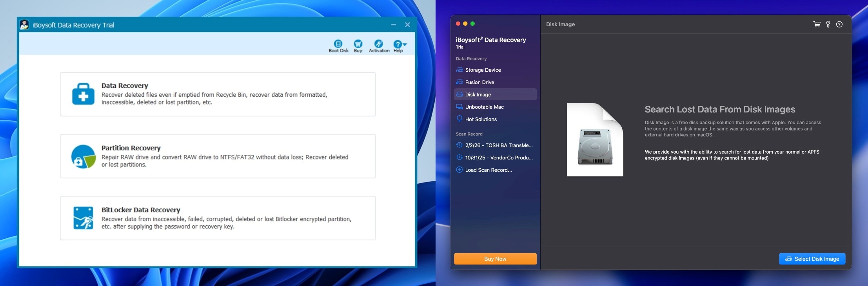Screen dimensions: 868x286
Task: Select Unbootable Mac in the Mac sidebar
Action: pos(495,107)
